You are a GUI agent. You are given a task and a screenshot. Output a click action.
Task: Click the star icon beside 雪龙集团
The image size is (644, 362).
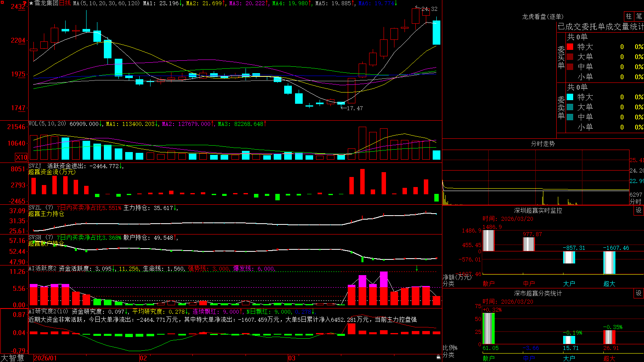(x=31, y=3)
